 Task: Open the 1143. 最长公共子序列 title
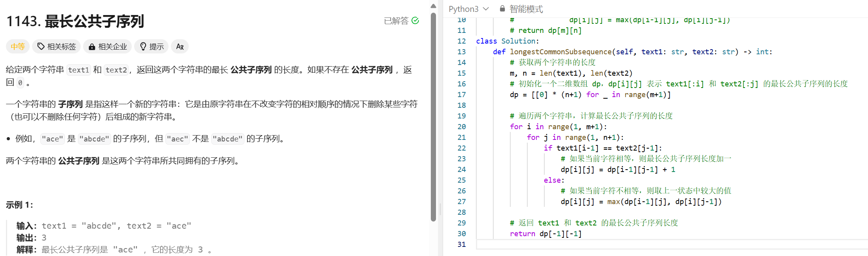75,21
